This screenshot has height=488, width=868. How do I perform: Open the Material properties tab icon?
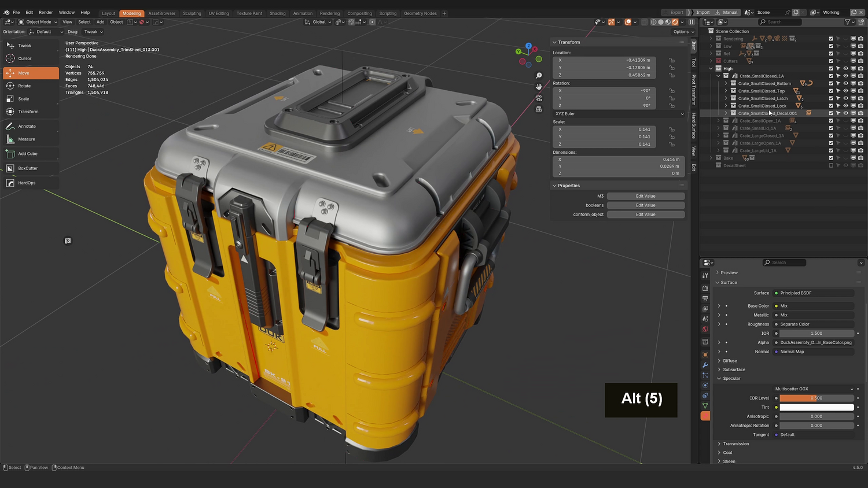pyautogui.click(x=705, y=416)
